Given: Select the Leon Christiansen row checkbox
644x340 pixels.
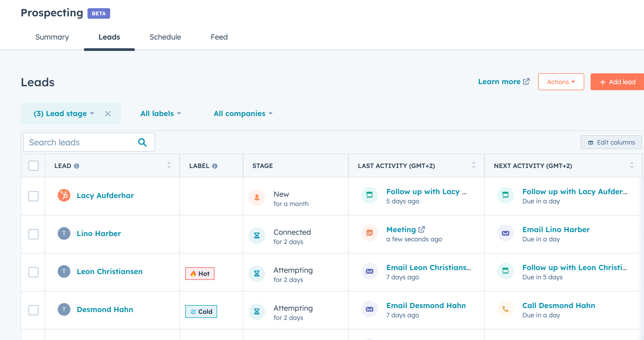Looking at the screenshot, I should coord(33,272).
